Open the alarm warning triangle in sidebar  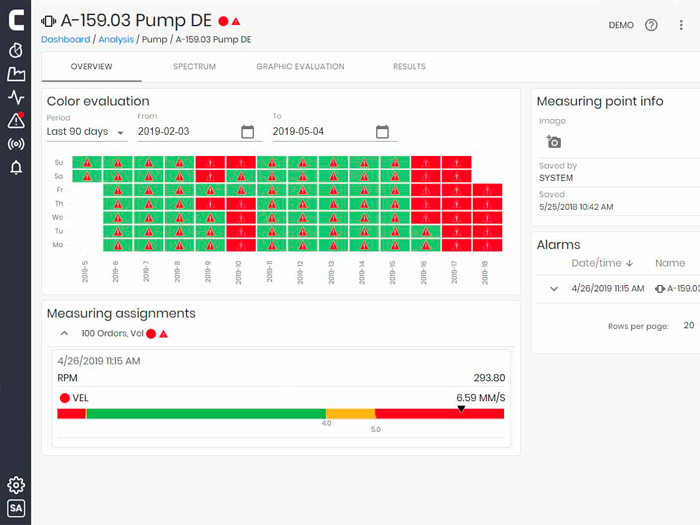(16, 120)
